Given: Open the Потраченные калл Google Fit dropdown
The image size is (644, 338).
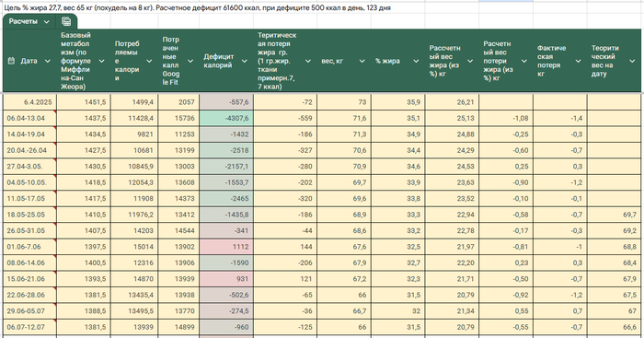Looking at the screenshot, I should pos(190,61).
